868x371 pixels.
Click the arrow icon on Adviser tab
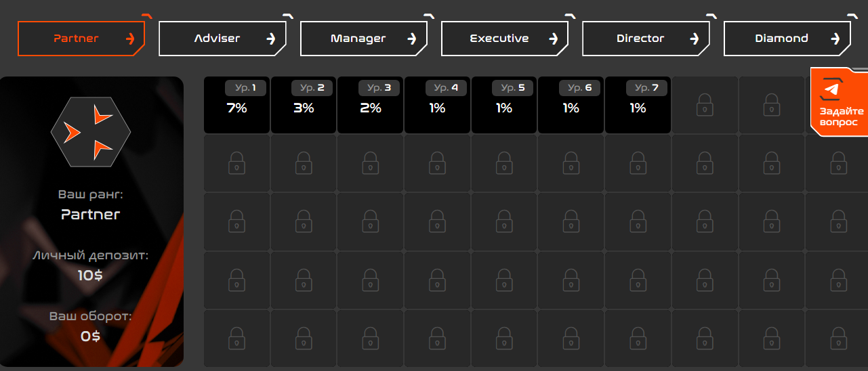coord(271,39)
